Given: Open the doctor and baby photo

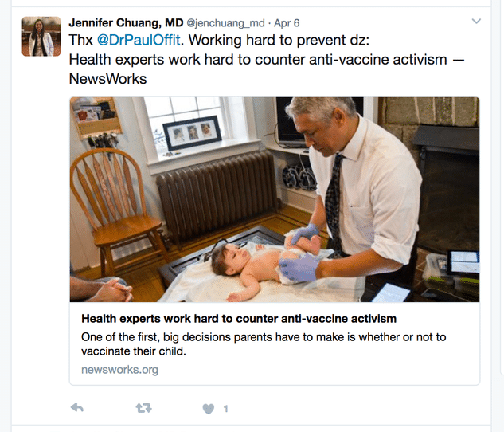Looking at the screenshot, I should pyautogui.click(x=275, y=199).
